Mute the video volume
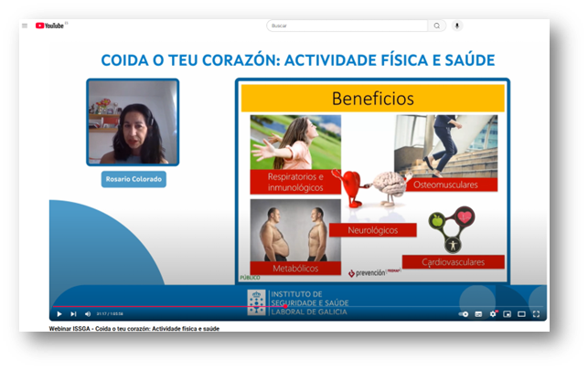This screenshot has height=370, width=588. click(x=87, y=314)
